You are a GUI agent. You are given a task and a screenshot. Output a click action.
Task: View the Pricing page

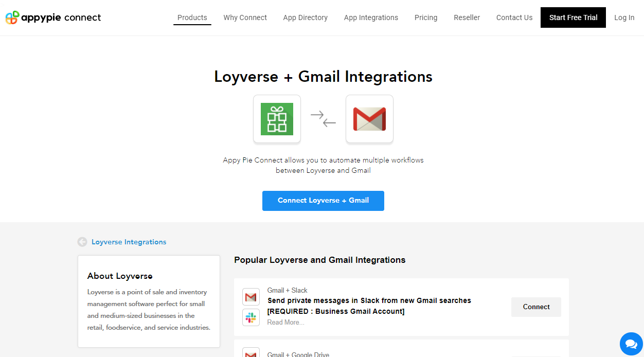point(426,17)
